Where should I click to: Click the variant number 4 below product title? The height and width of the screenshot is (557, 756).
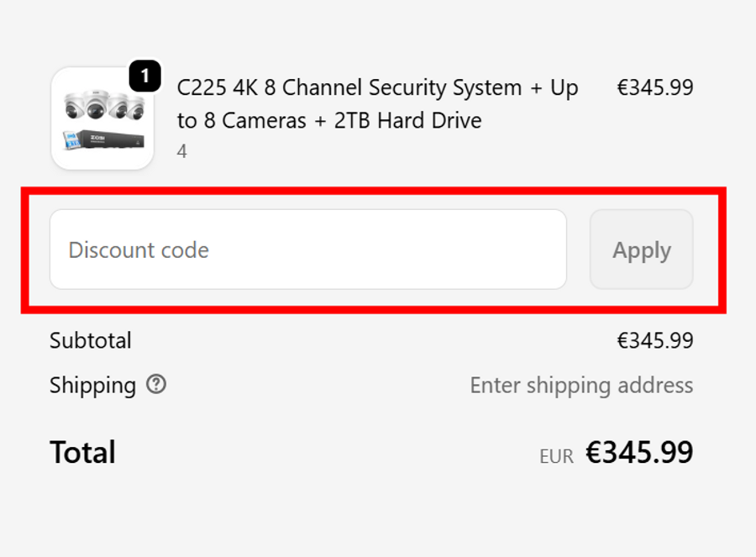tap(182, 152)
